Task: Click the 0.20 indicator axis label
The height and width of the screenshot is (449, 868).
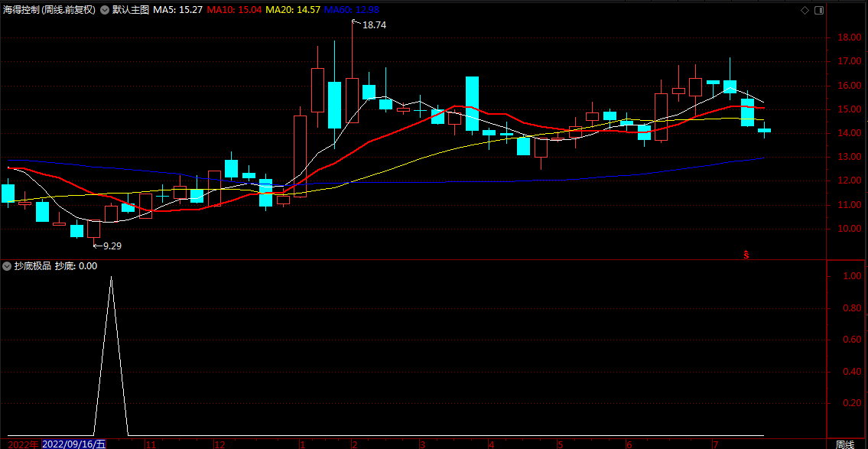Action: pyautogui.click(x=851, y=403)
